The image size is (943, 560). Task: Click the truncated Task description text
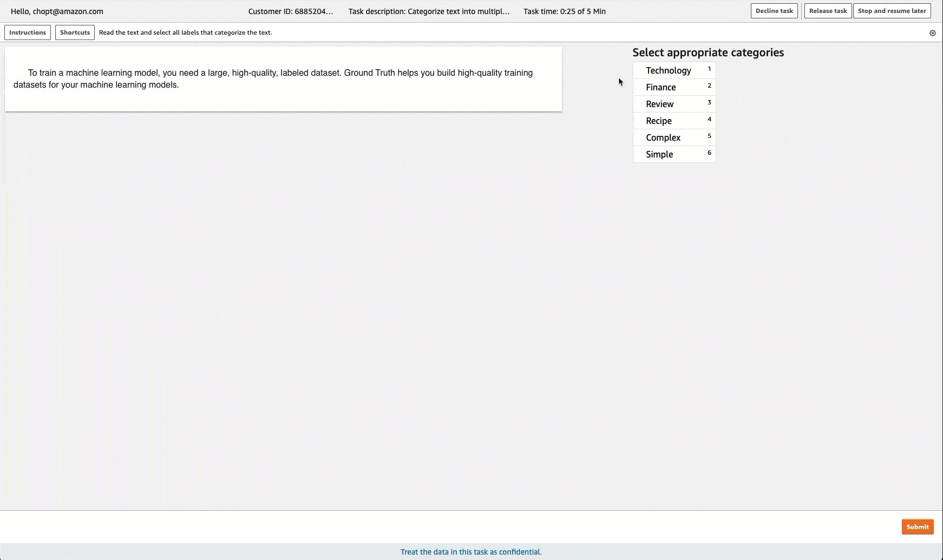[430, 11]
